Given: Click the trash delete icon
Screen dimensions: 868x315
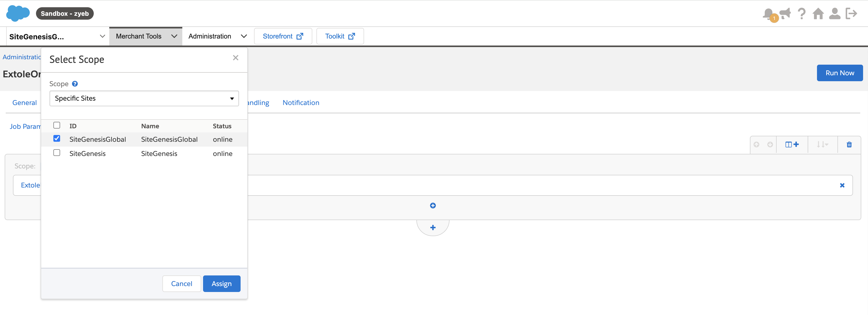Looking at the screenshot, I should [849, 145].
